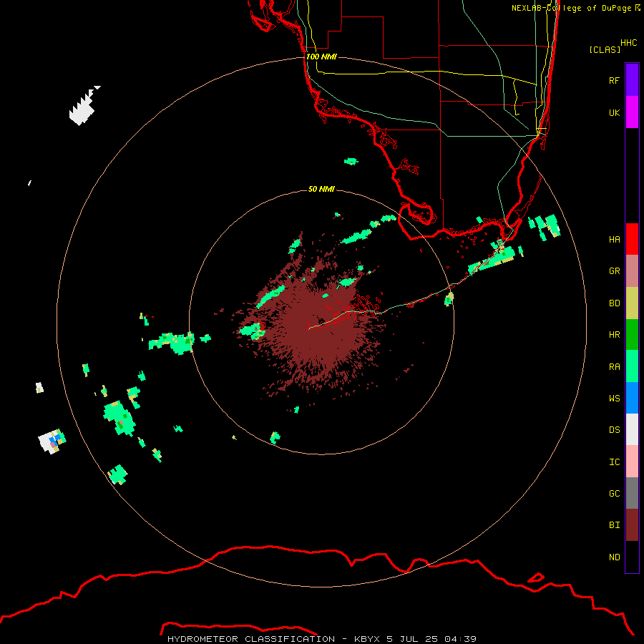Click the RA legend label
This screenshot has height=644, width=644.
[614, 367]
